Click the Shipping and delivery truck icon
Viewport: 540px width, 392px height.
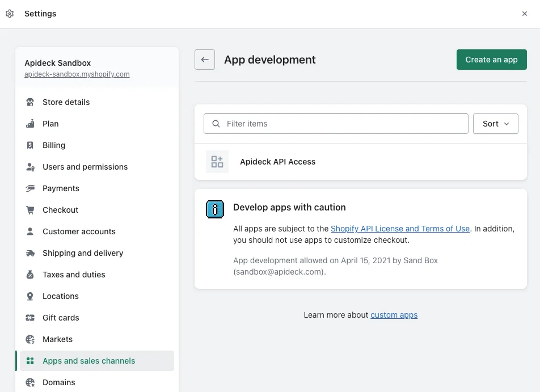30,253
